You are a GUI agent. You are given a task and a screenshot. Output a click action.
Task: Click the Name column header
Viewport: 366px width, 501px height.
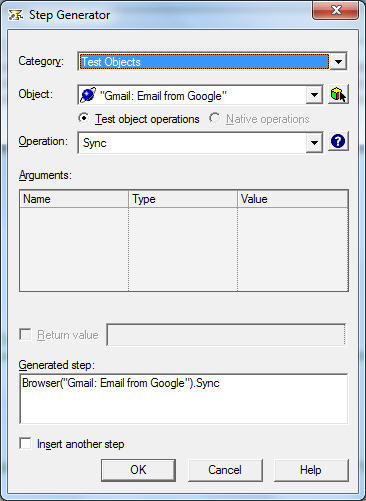[74, 199]
